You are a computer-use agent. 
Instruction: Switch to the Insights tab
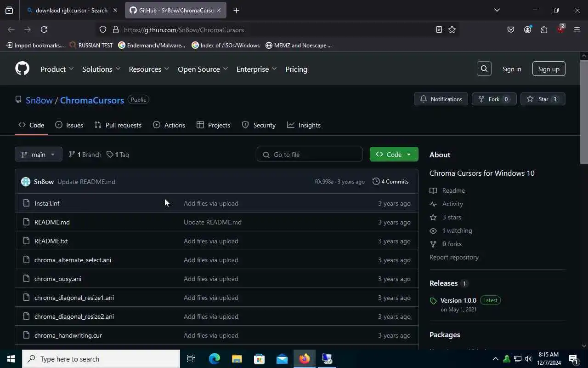pyautogui.click(x=304, y=125)
